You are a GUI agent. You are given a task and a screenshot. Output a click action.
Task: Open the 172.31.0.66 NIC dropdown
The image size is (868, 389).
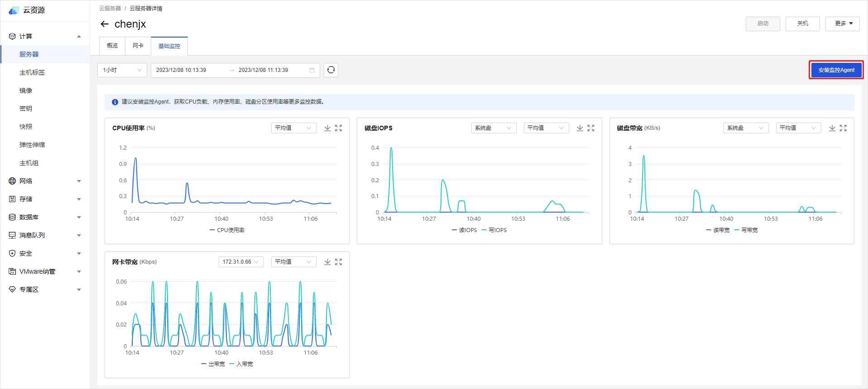241,262
